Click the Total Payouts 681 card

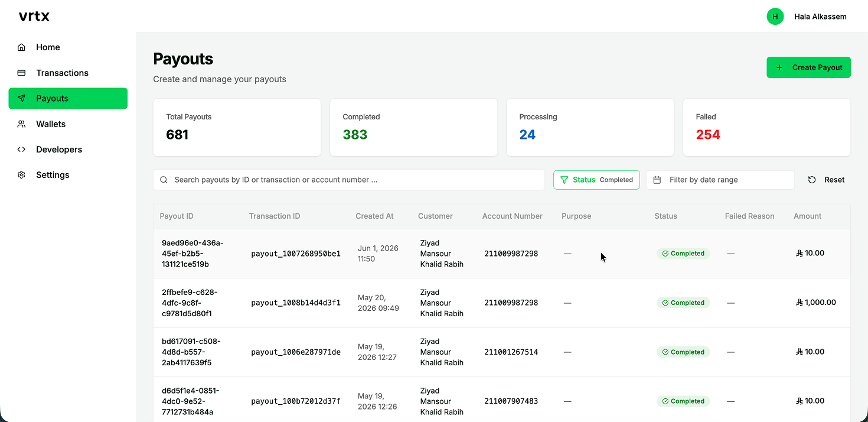[x=237, y=127]
